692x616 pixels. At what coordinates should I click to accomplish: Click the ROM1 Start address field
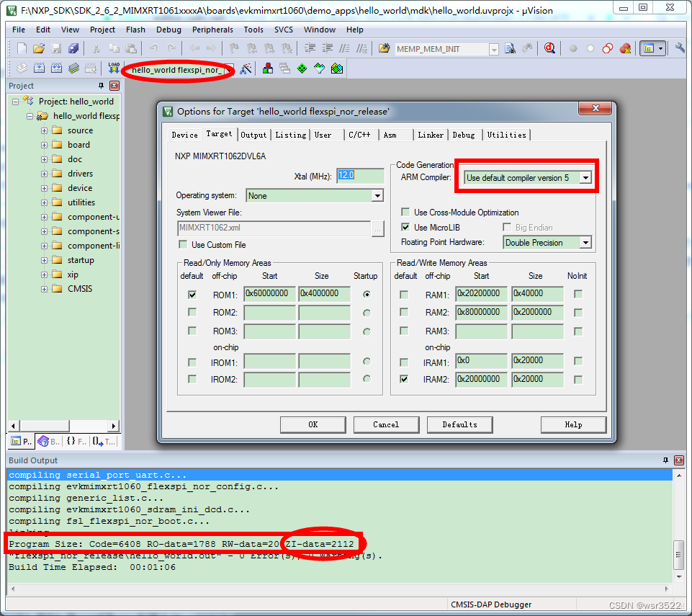269,294
